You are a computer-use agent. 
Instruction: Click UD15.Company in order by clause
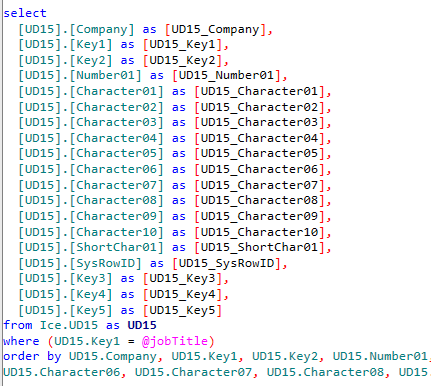tap(113, 356)
